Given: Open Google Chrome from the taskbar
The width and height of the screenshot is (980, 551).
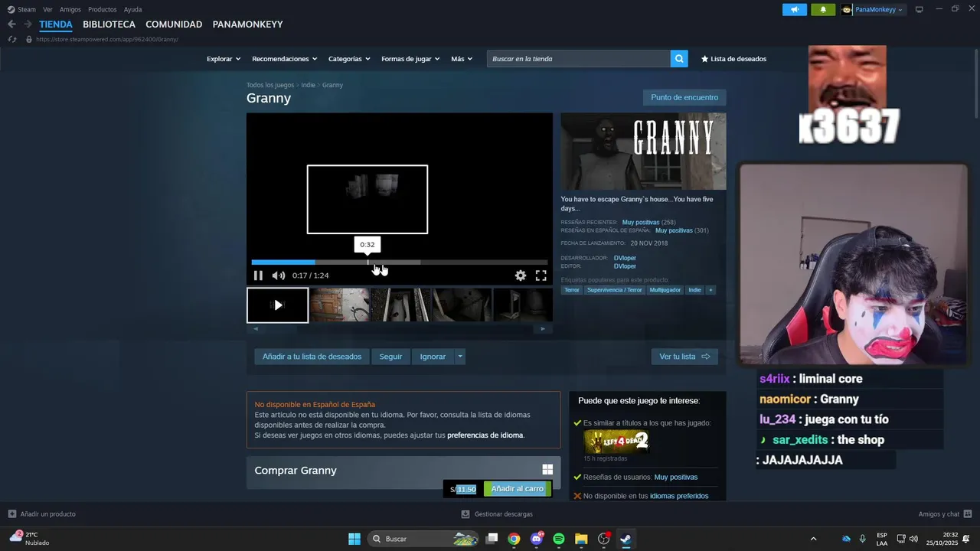Looking at the screenshot, I should tap(514, 539).
